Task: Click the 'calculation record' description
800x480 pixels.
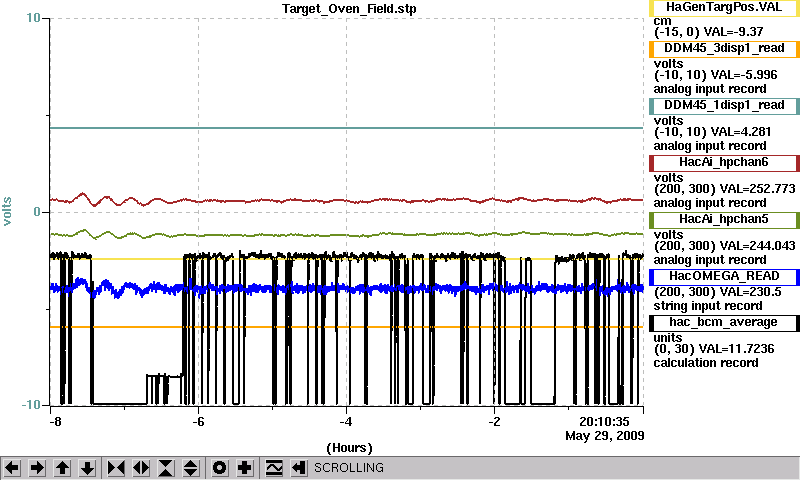Action: (x=706, y=363)
